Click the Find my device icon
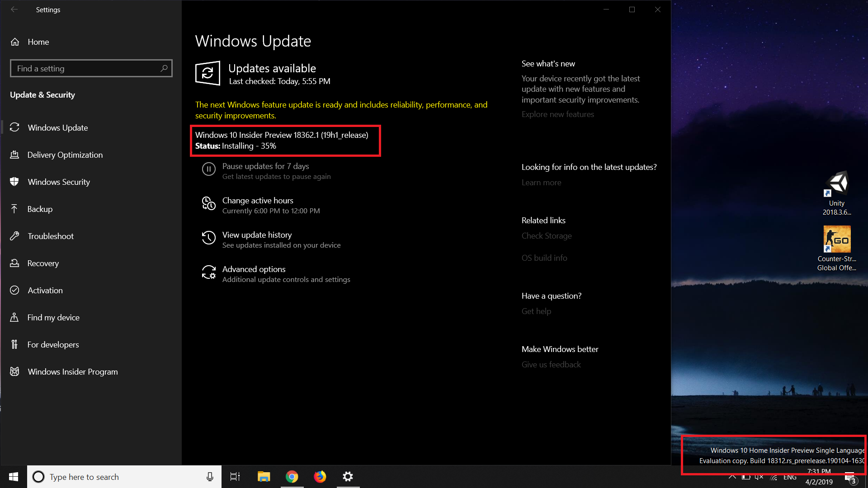The image size is (868, 488). click(14, 317)
